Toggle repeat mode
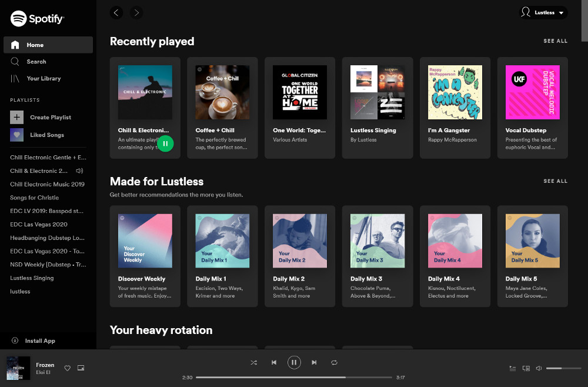Screen dimensions: 588x387 (x=334, y=363)
